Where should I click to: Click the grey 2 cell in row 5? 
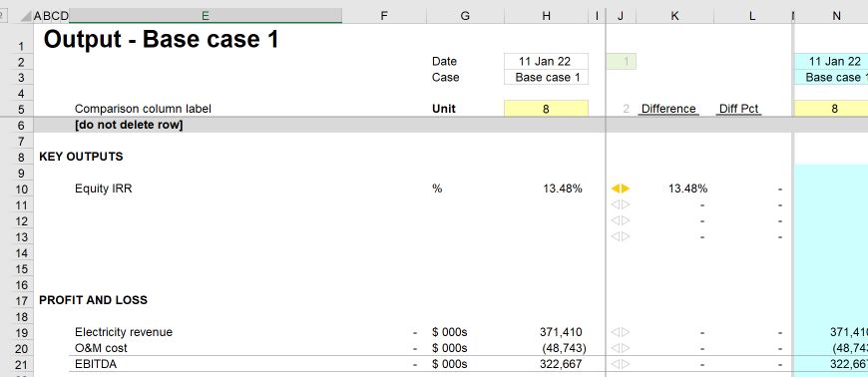click(627, 109)
